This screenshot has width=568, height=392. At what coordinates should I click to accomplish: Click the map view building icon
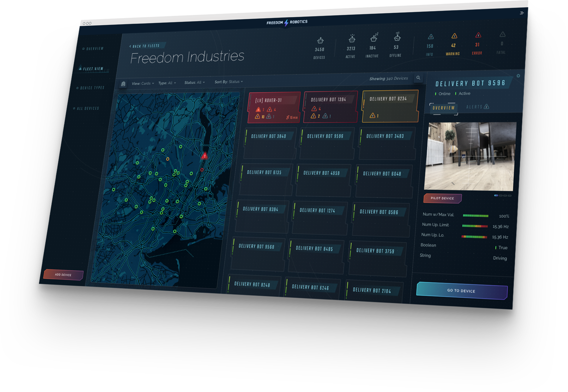(x=123, y=84)
